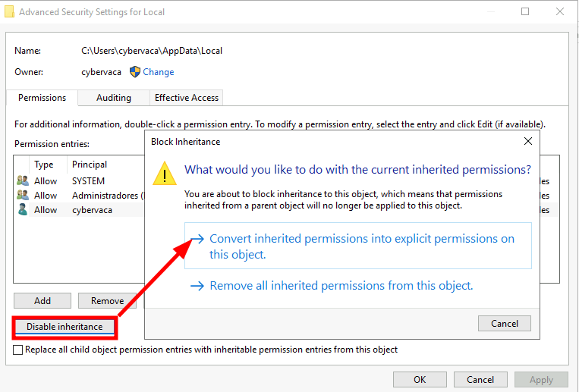
Task: Click the SYSTEM entry's group icon
Action: (x=22, y=181)
